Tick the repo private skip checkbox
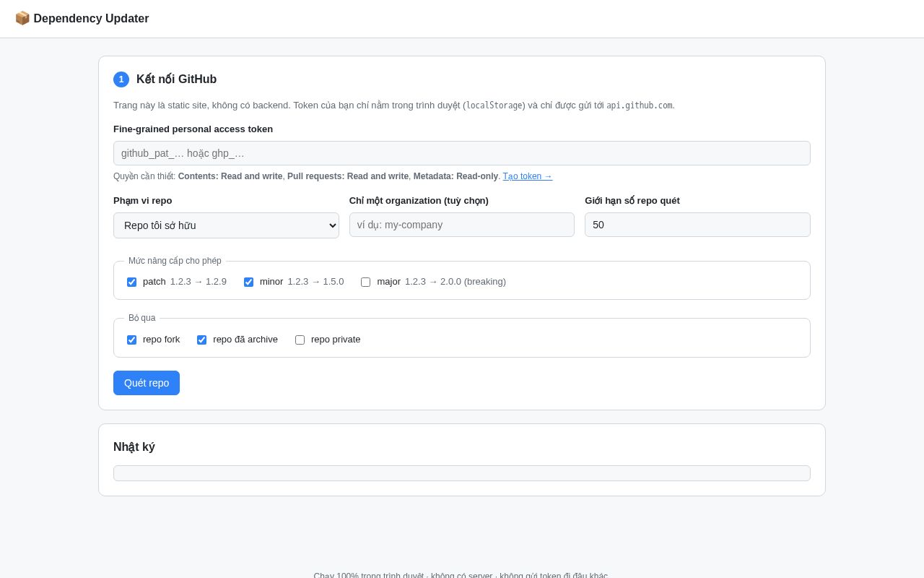The image size is (924, 578). (x=300, y=340)
